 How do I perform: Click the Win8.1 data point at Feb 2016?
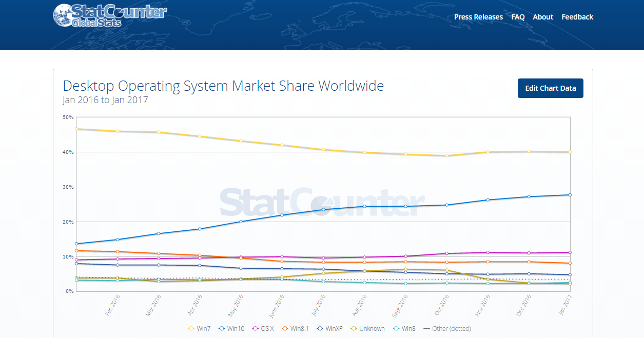tap(117, 252)
